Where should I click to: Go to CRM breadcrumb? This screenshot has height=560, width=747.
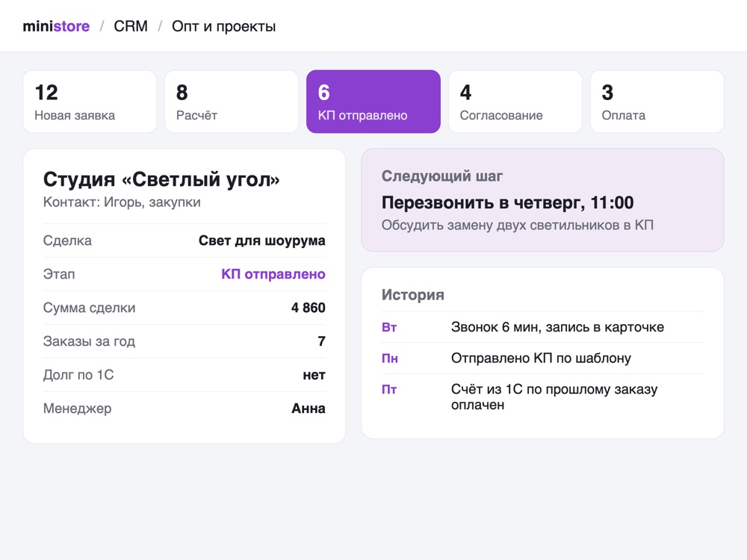[x=131, y=26]
